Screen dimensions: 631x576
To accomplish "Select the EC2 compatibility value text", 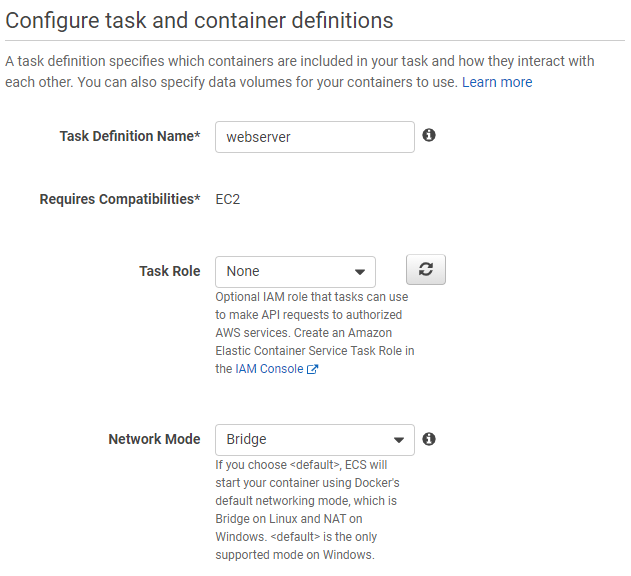I will tap(228, 199).
